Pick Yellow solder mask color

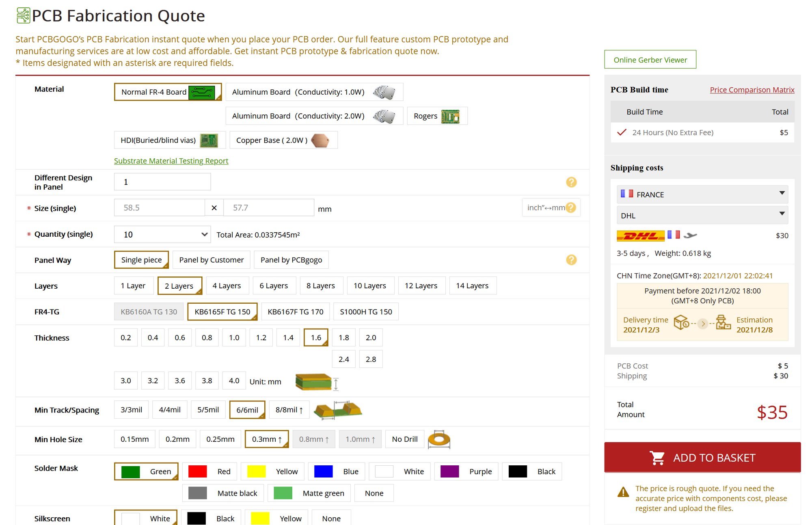[x=272, y=471]
